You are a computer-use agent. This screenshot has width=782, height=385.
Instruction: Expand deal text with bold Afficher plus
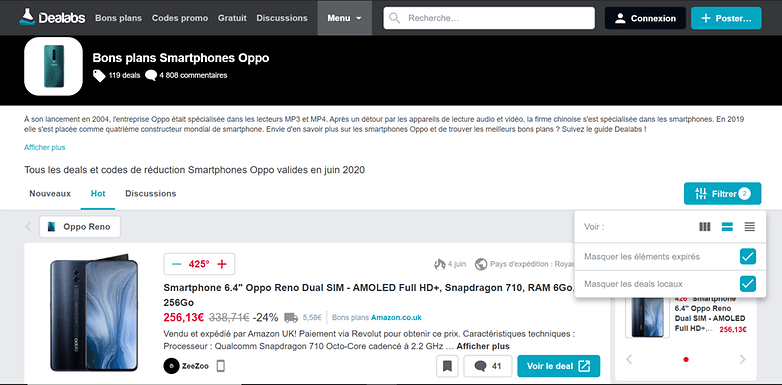click(483, 346)
